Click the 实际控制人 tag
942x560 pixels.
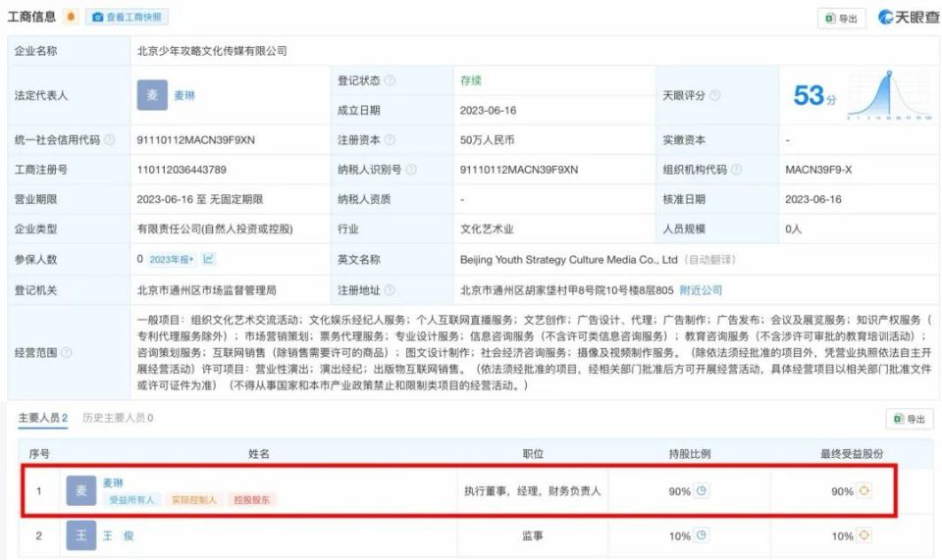[193, 500]
